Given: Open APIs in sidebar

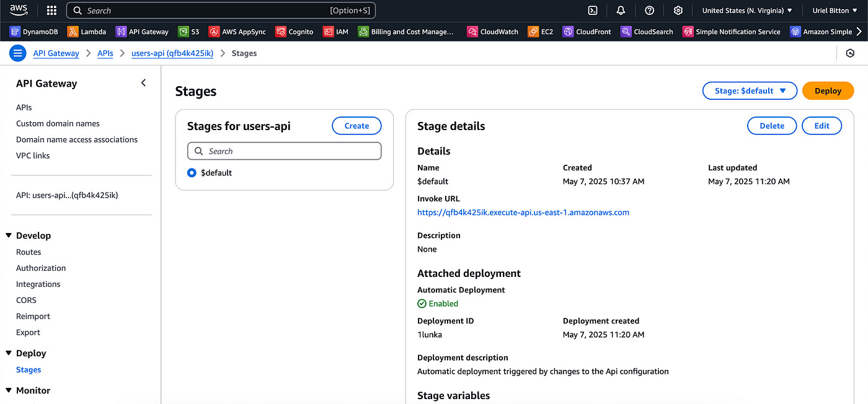Looking at the screenshot, I should point(24,107).
